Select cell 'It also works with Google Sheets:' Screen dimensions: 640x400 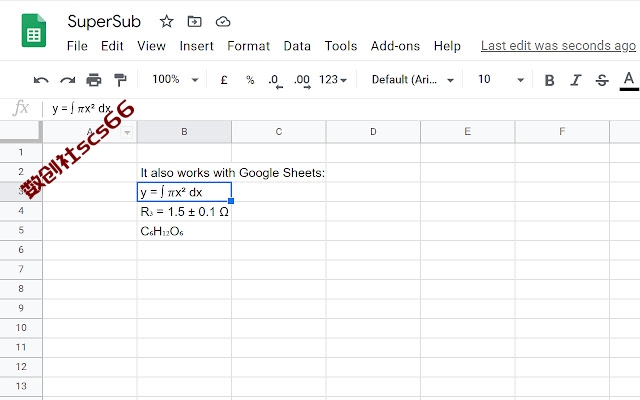pos(184,172)
